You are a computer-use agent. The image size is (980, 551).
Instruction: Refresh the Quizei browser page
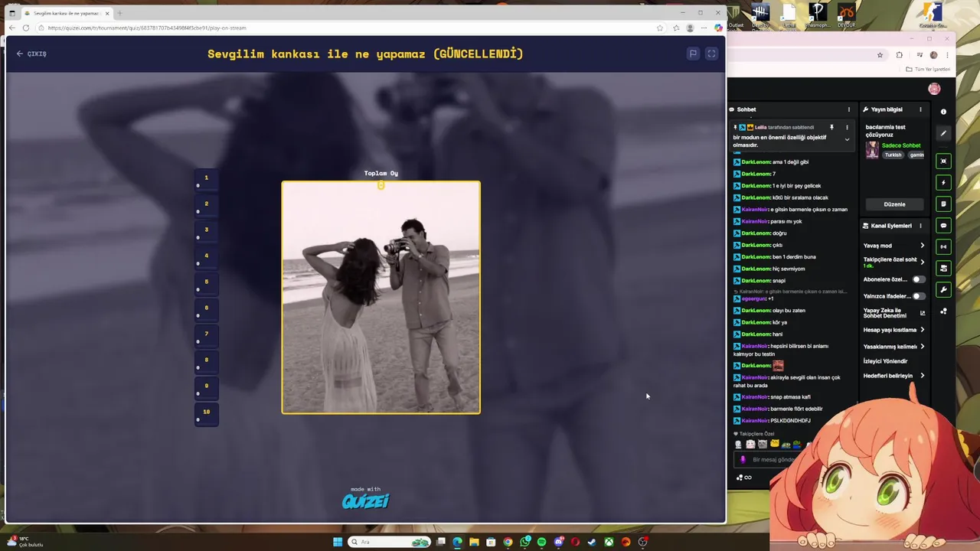26,28
